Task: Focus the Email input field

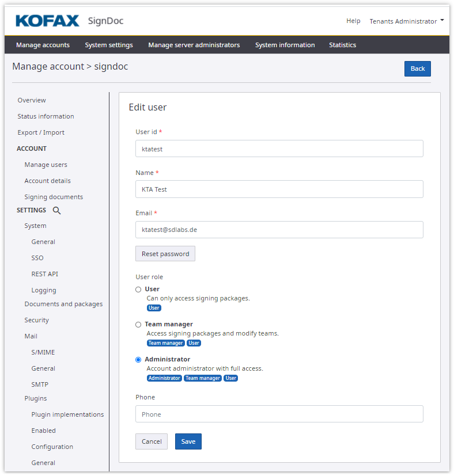Action: tap(279, 230)
